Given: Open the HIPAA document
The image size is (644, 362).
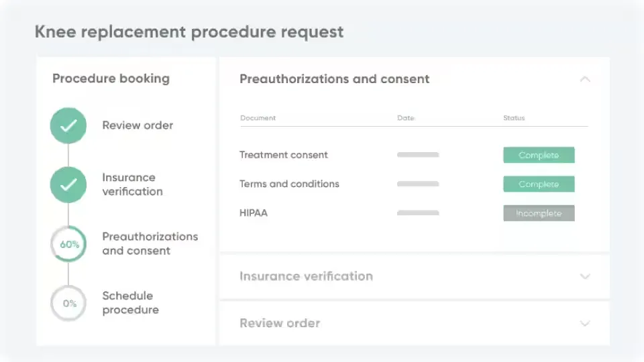Looking at the screenshot, I should point(254,213).
